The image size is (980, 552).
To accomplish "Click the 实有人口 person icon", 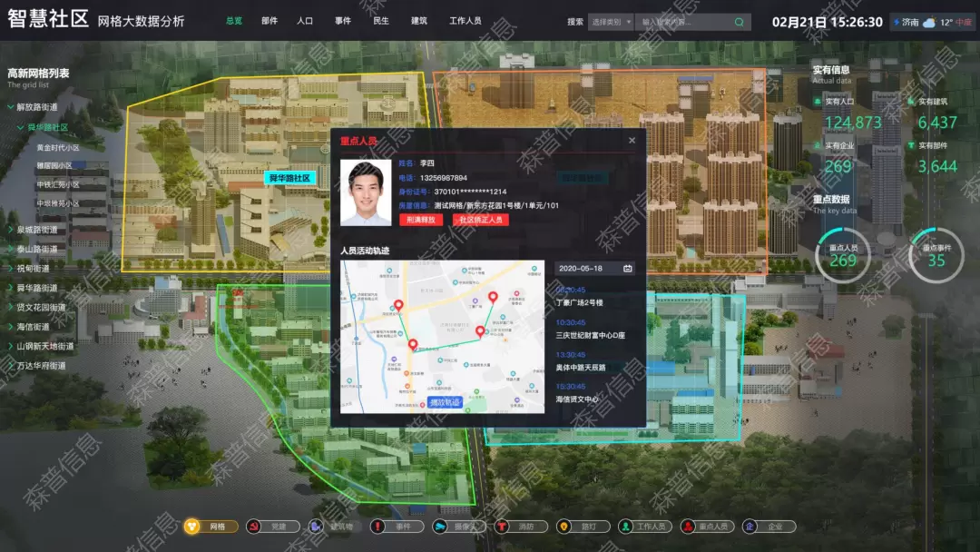I will coord(818,102).
